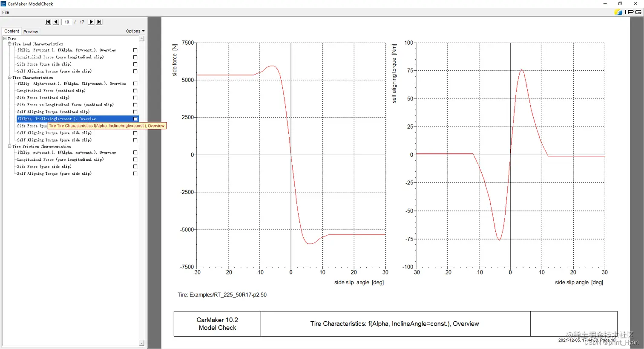Click the Tire: Examples/RT_225_50R17-p2.50 caption

(222, 294)
